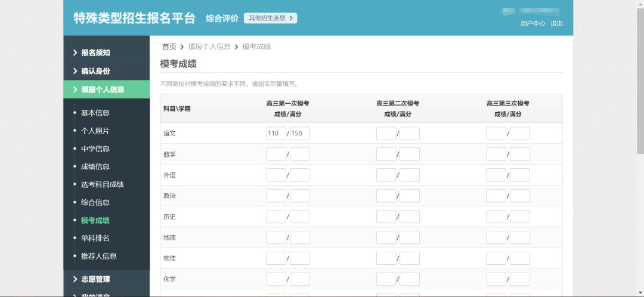This screenshot has height=297, width=644.
Task: Open 单科排名 in the sidebar
Action: click(95, 238)
